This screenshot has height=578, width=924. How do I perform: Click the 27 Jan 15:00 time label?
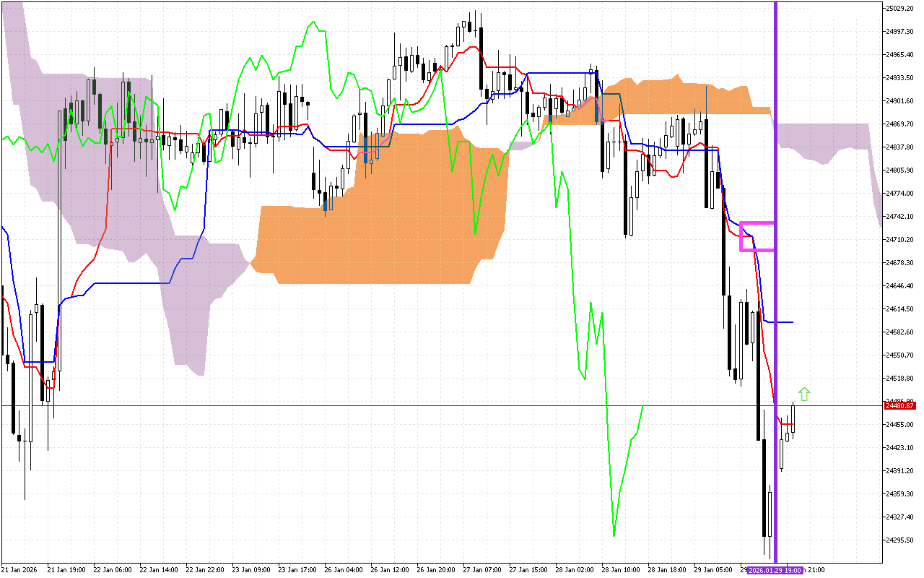(x=528, y=570)
